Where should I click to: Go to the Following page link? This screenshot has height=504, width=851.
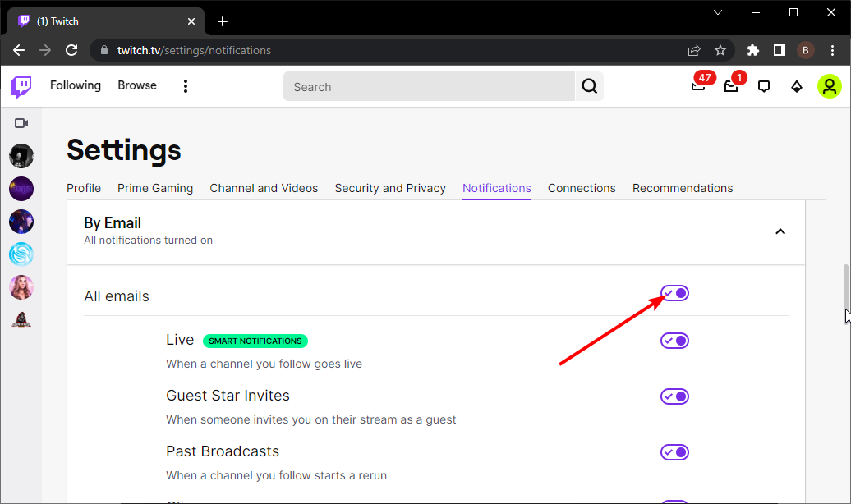click(x=76, y=85)
